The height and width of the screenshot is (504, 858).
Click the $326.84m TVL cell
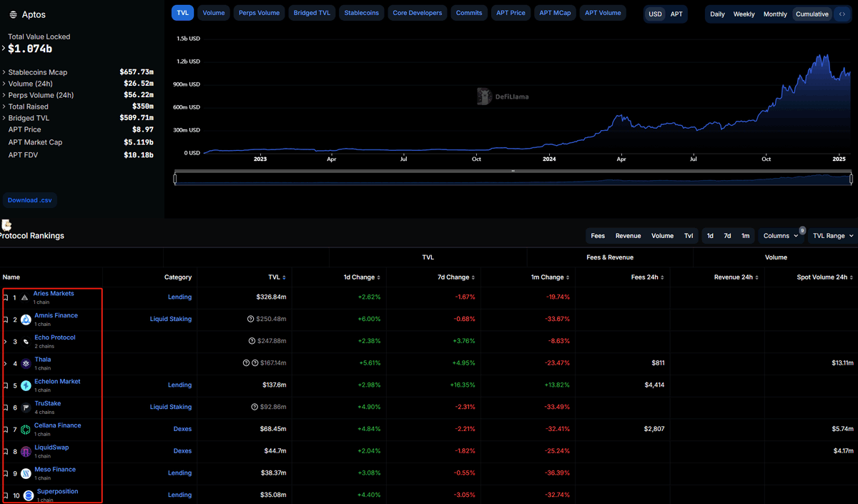(x=270, y=297)
